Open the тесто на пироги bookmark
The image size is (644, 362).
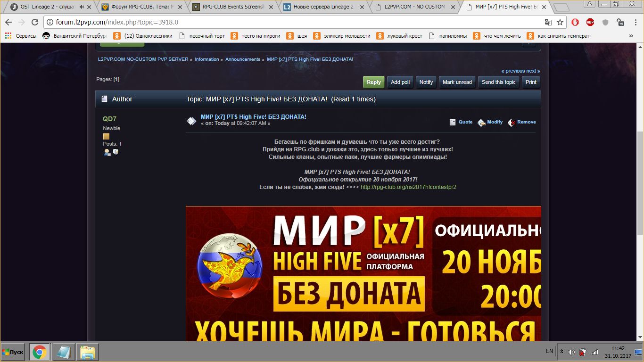[256, 36]
